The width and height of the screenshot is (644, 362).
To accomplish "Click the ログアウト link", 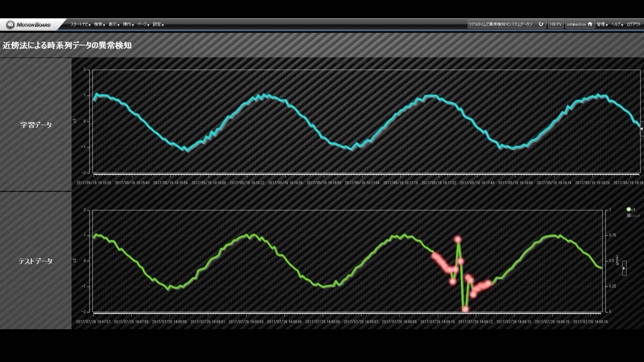I will (x=633, y=25).
